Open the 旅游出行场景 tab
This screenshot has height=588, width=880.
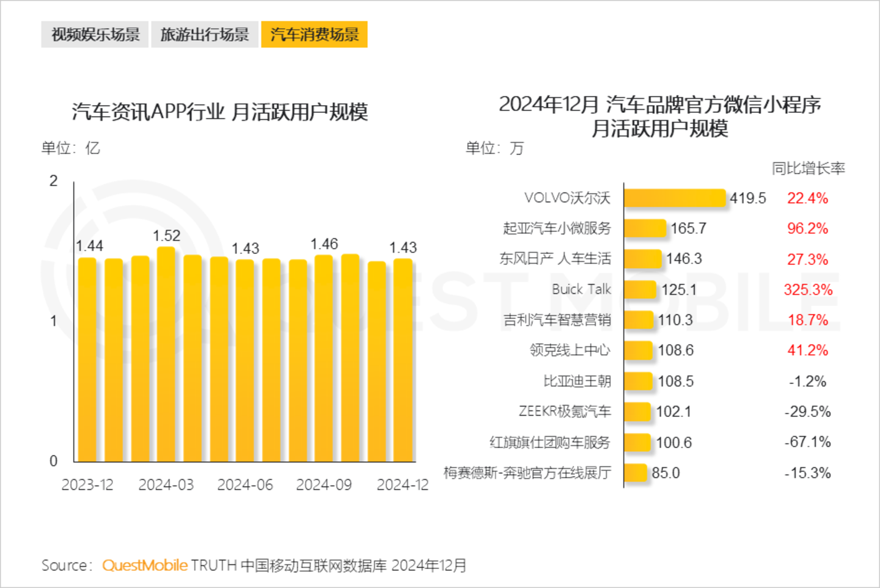(x=205, y=34)
